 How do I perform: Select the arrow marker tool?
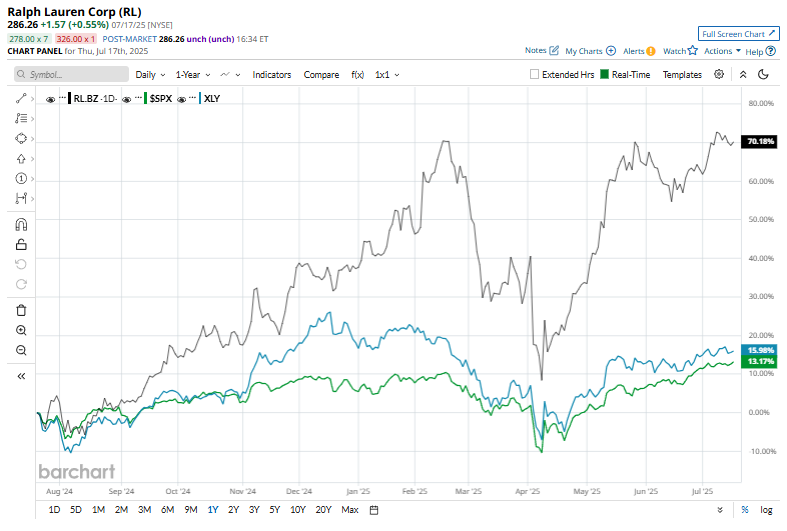click(21, 159)
